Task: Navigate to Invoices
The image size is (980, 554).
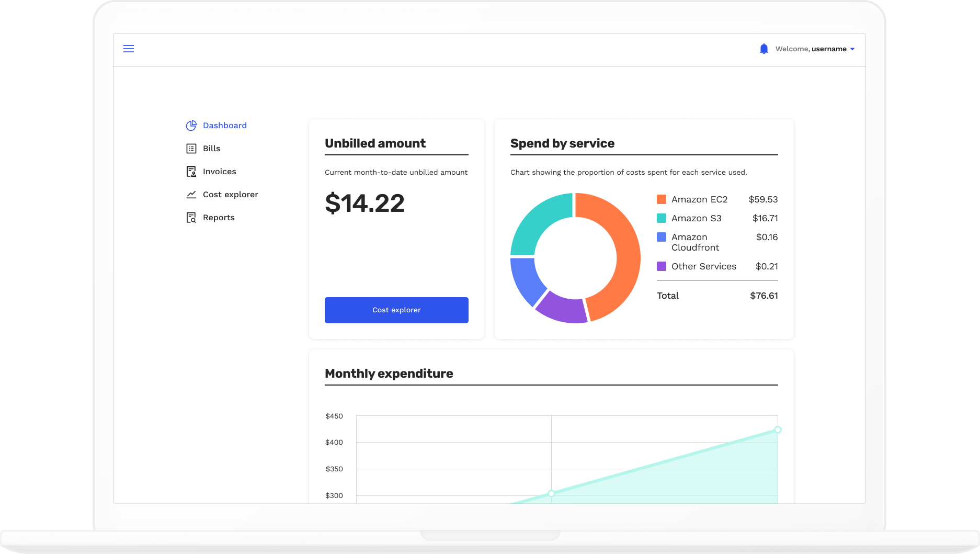Action: coord(220,172)
